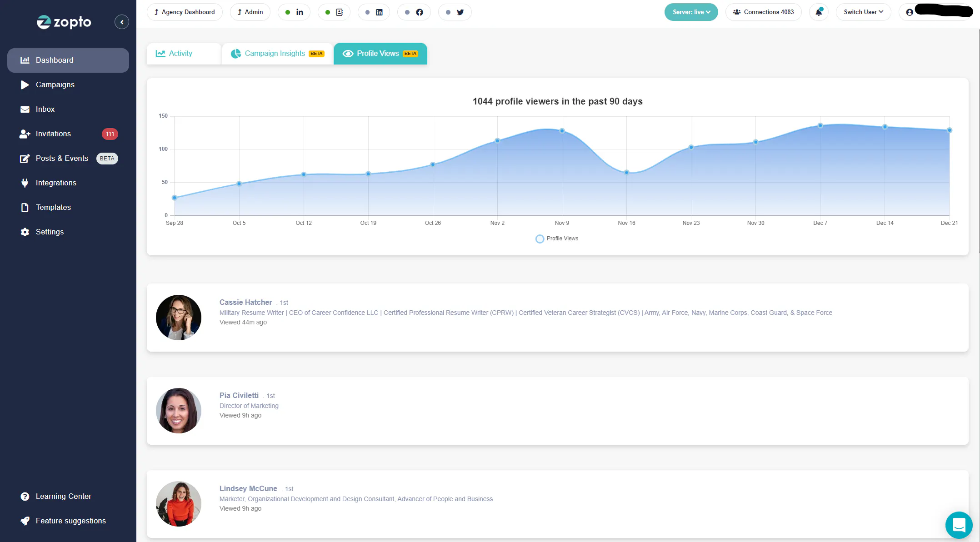Open the Dashboard sidebar item
Screen dimensions: 980x542
point(68,60)
